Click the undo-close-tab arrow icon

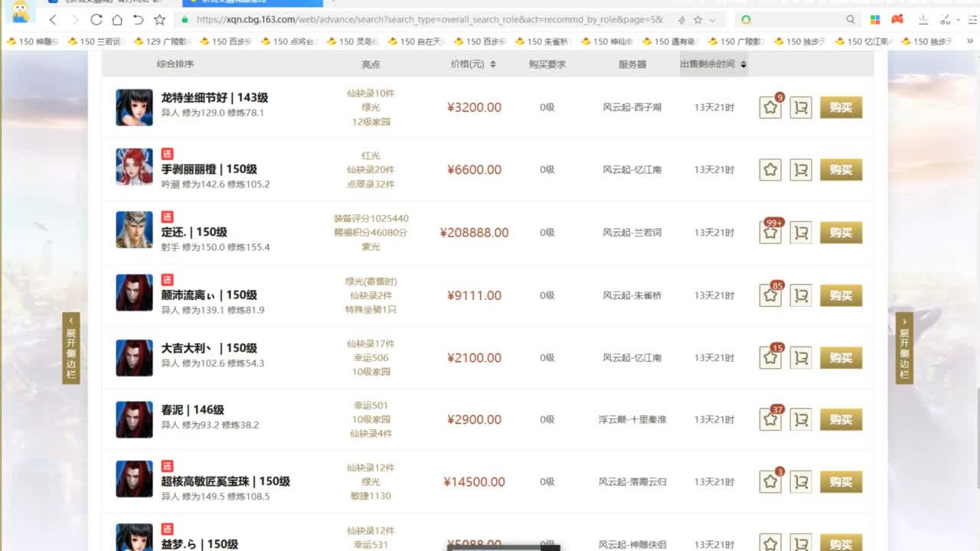coord(138,19)
